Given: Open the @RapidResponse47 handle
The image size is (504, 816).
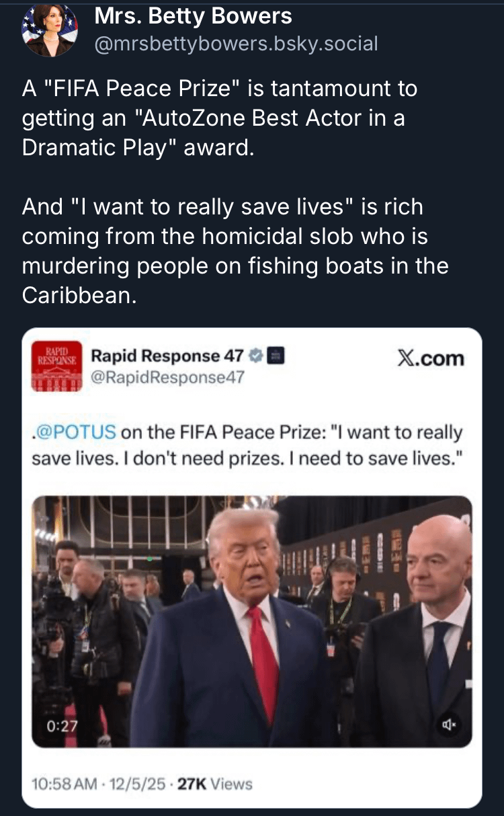Looking at the screenshot, I should tap(167, 378).
